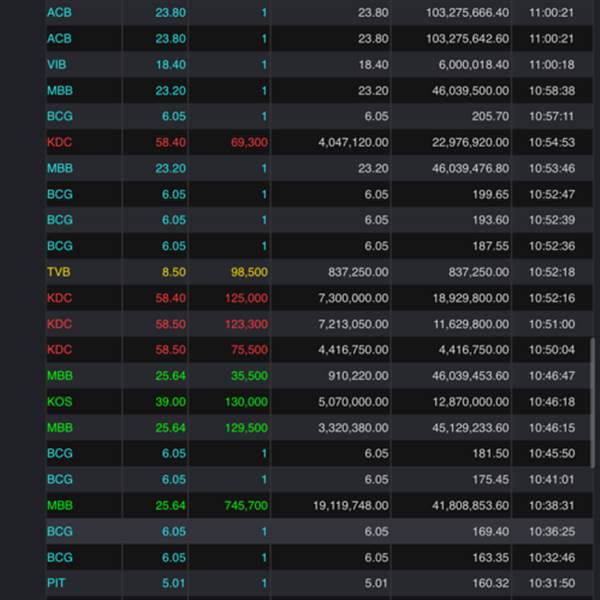The width and height of the screenshot is (600, 600).
Task: Click value 910,220.00
Action: (x=358, y=376)
